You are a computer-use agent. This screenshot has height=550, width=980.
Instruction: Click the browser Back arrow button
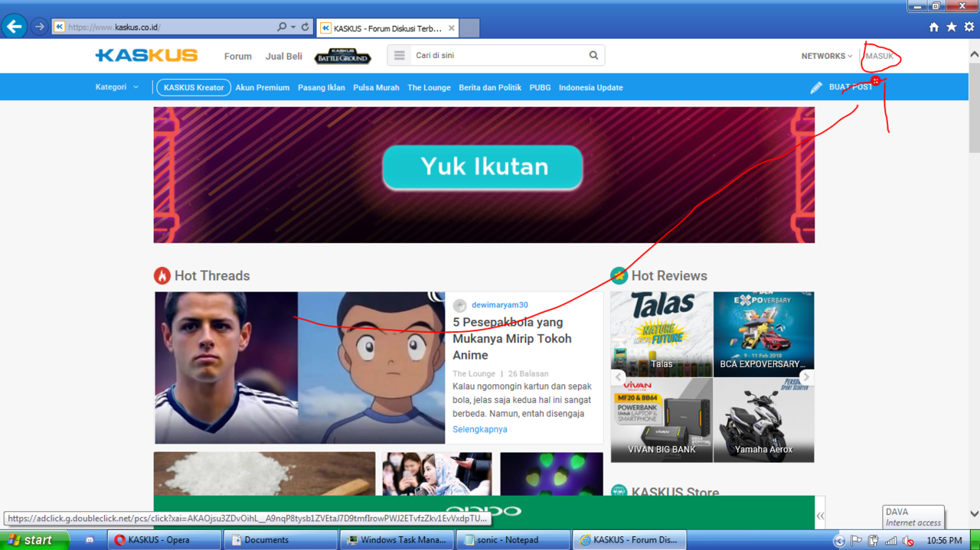[x=14, y=27]
